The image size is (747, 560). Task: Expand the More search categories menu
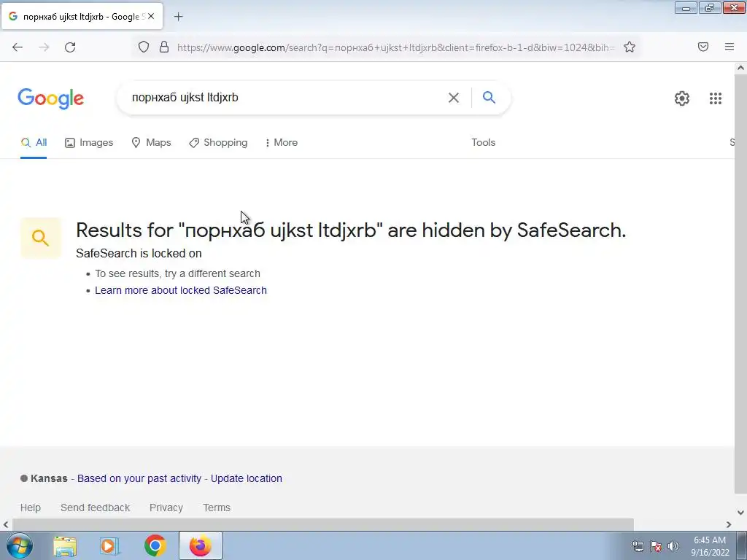[282, 142]
